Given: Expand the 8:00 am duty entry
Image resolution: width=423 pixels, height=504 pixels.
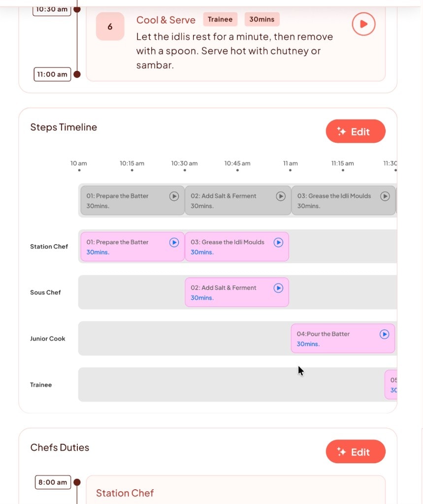Looking at the screenshot, I should pos(52,482).
